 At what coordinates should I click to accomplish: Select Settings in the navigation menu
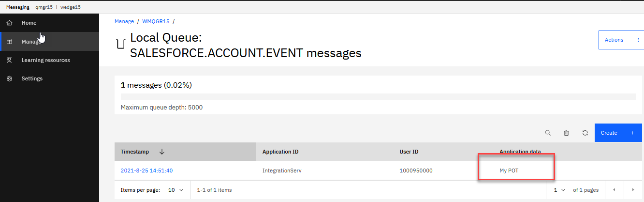click(32, 78)
